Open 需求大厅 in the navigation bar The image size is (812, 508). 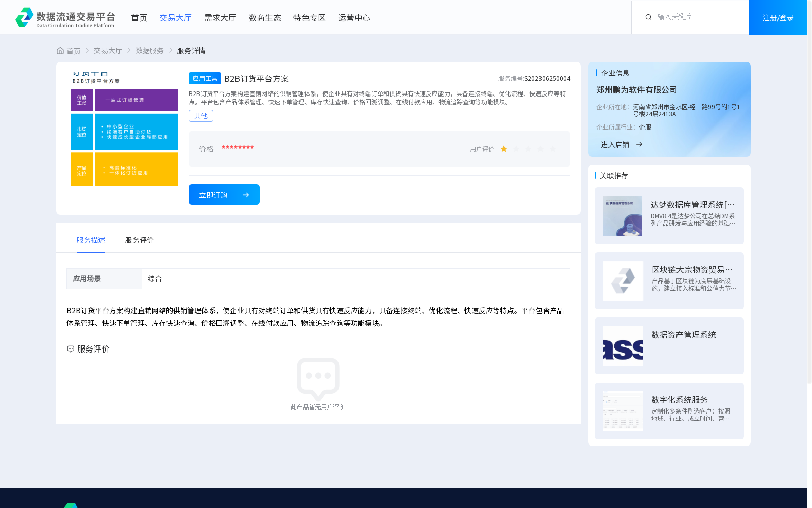[220, 18]
